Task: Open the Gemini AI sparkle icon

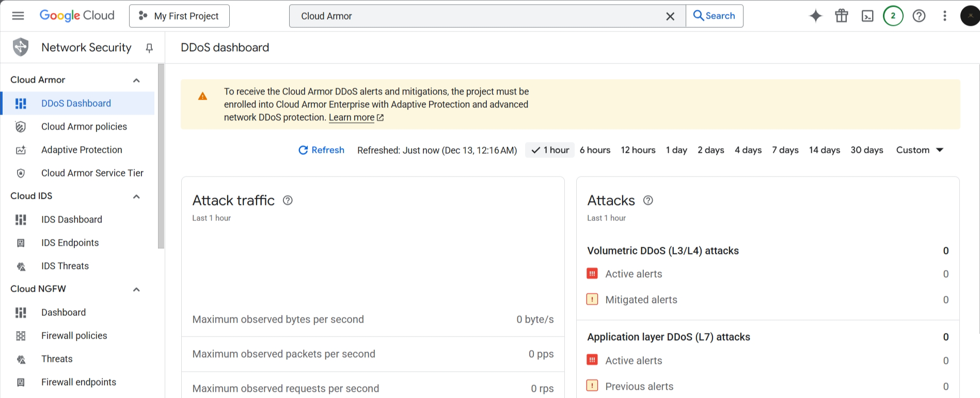Action: (816, 16)
